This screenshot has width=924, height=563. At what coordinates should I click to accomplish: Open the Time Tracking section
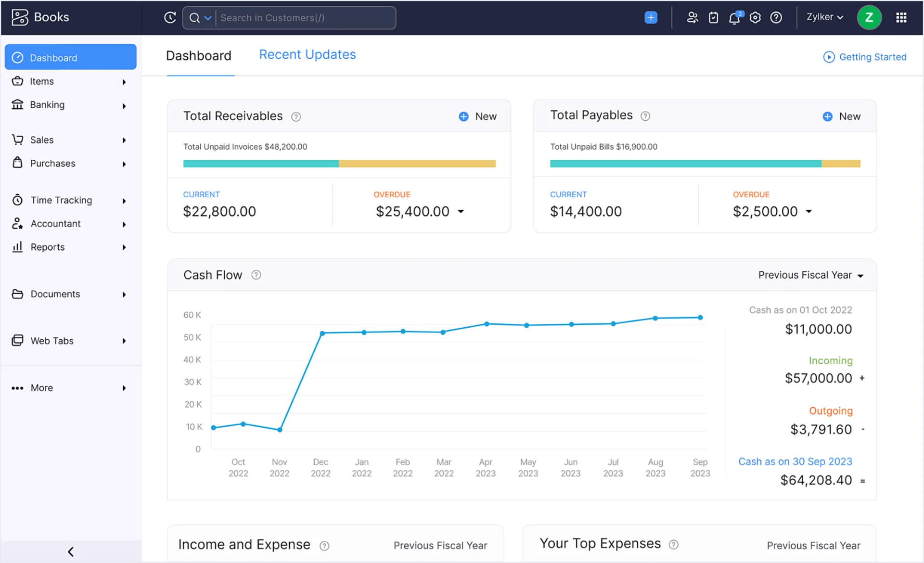pyautogui.click(x=61, y=200)
